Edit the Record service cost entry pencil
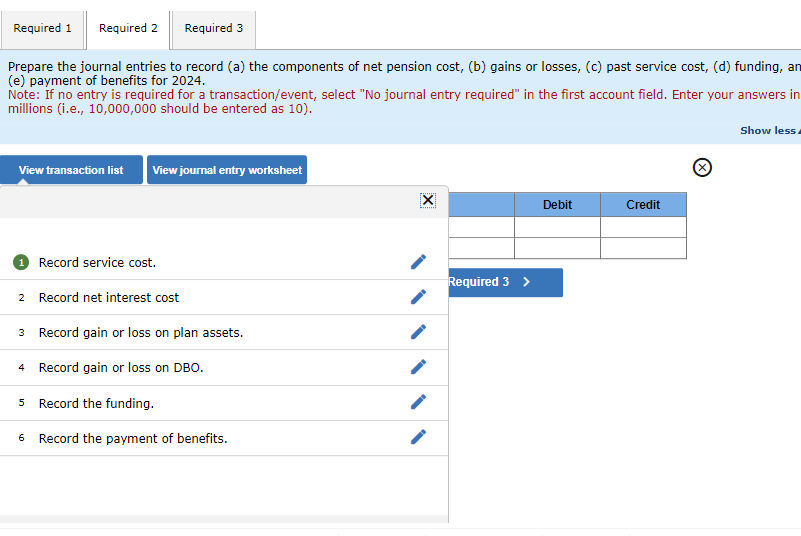 tap(418, 262)
